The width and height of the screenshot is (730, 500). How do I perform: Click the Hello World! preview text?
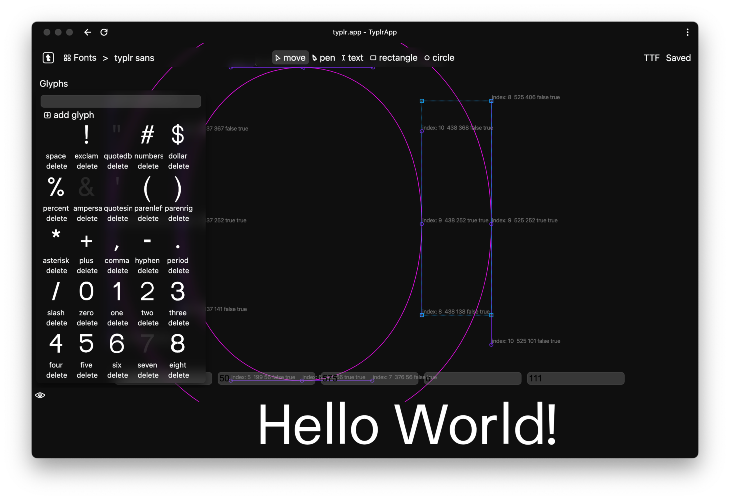point(407,425)
